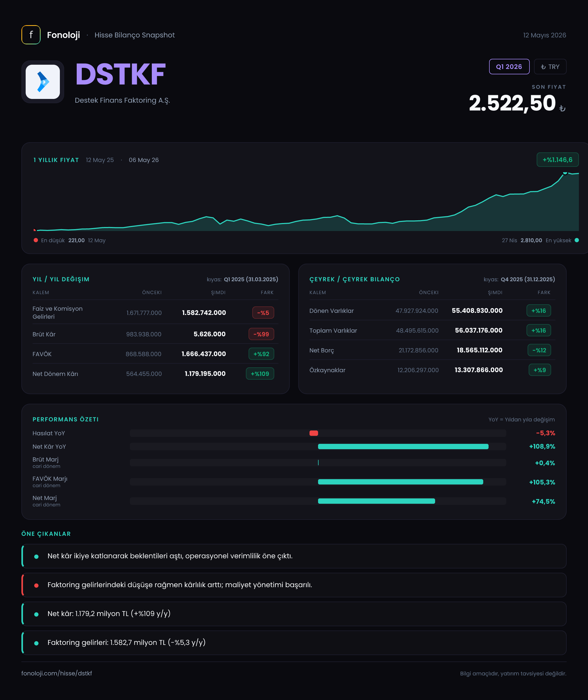Click the Brüt Marj bar marker

318,463
